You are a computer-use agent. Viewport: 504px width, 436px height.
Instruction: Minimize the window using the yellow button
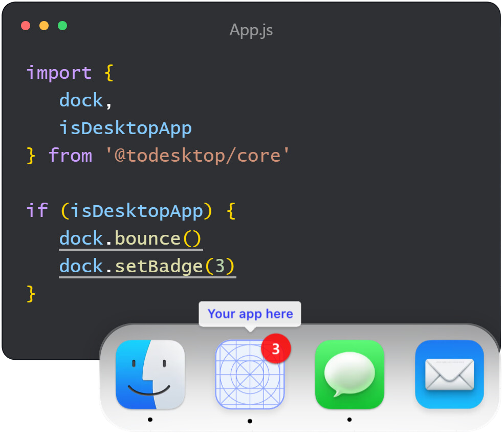click(44, 26)
